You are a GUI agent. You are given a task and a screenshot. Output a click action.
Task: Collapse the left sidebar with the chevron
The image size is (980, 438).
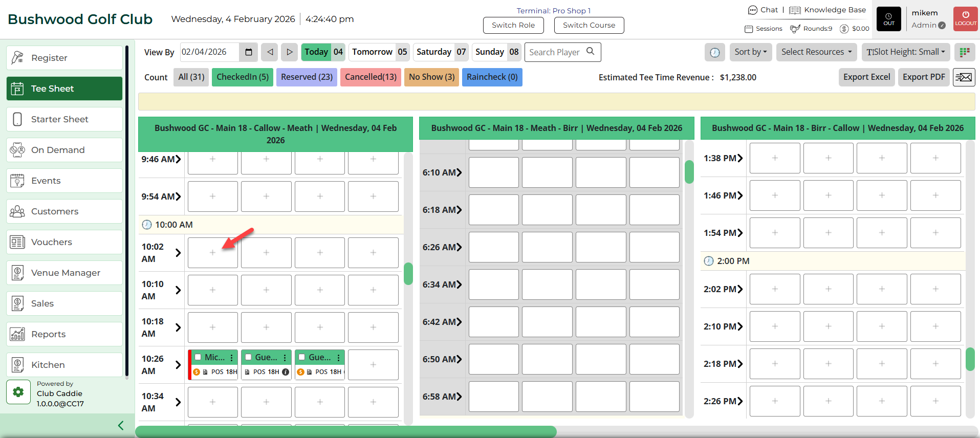click(121, 425)
